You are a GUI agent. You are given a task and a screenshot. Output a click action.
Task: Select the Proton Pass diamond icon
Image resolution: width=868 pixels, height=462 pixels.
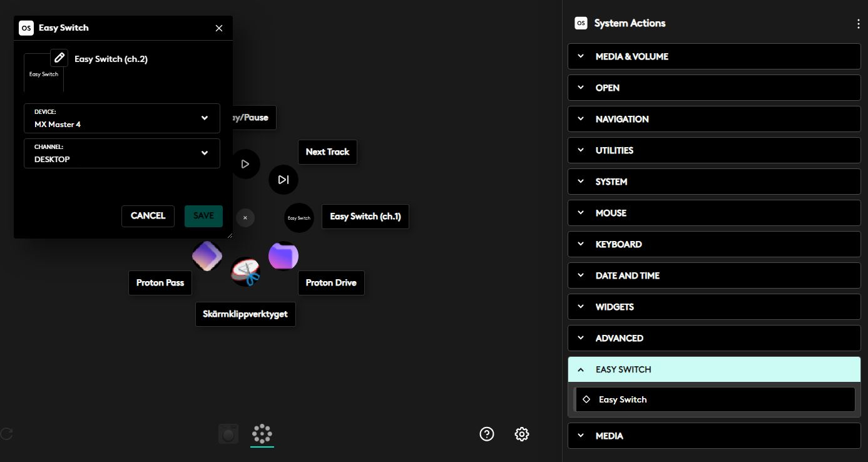coord(207,256)
